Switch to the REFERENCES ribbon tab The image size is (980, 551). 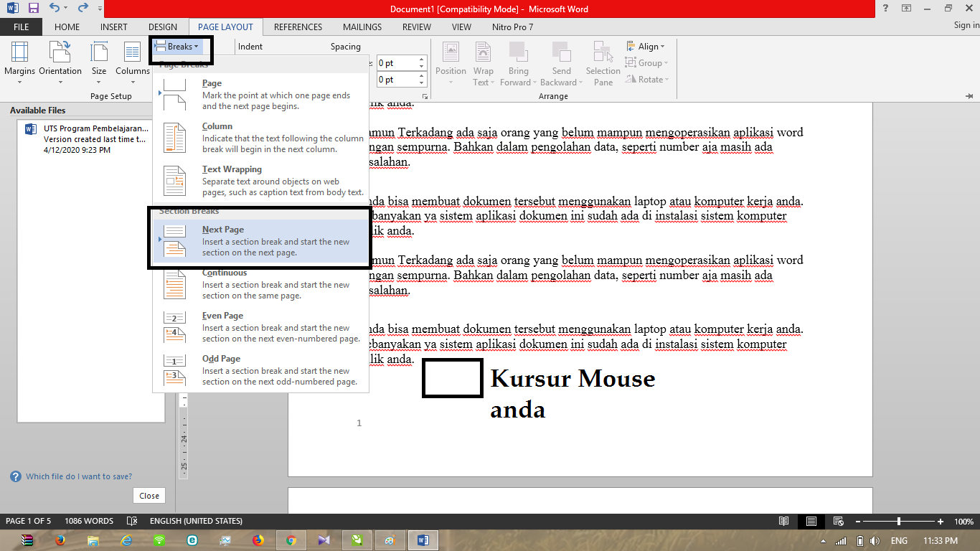[298, 27]
